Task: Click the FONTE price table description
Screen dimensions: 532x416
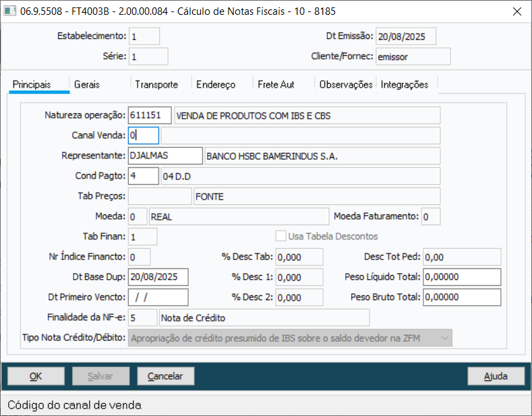Action: click(x=317, y=196)
